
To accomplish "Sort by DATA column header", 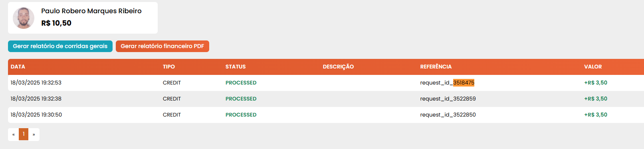I will (x=18, y=66).
